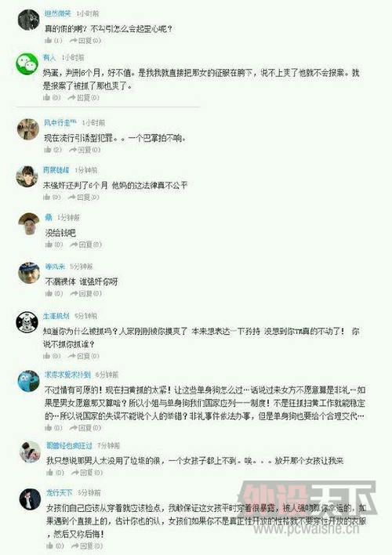Screen dimensions: 392x555
Task: Reply to 哥曾经也疯狂过's comment
Action: coord(87,473)
